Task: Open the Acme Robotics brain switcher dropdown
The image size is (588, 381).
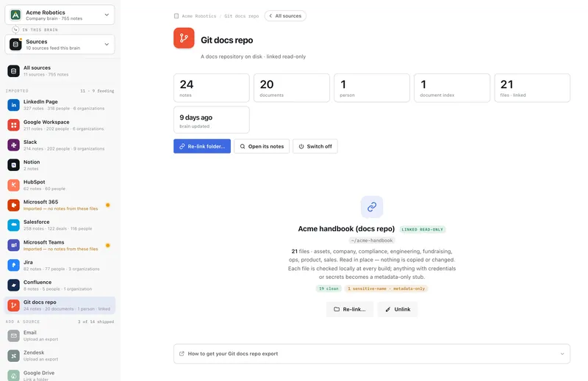Action: tap(60, 15)
